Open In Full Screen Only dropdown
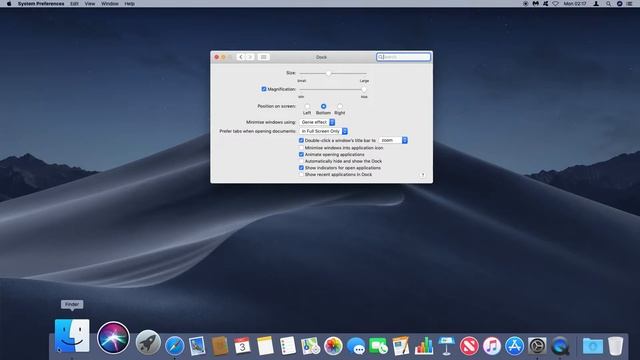Screen dimensions: 640x360 [324, 131]
